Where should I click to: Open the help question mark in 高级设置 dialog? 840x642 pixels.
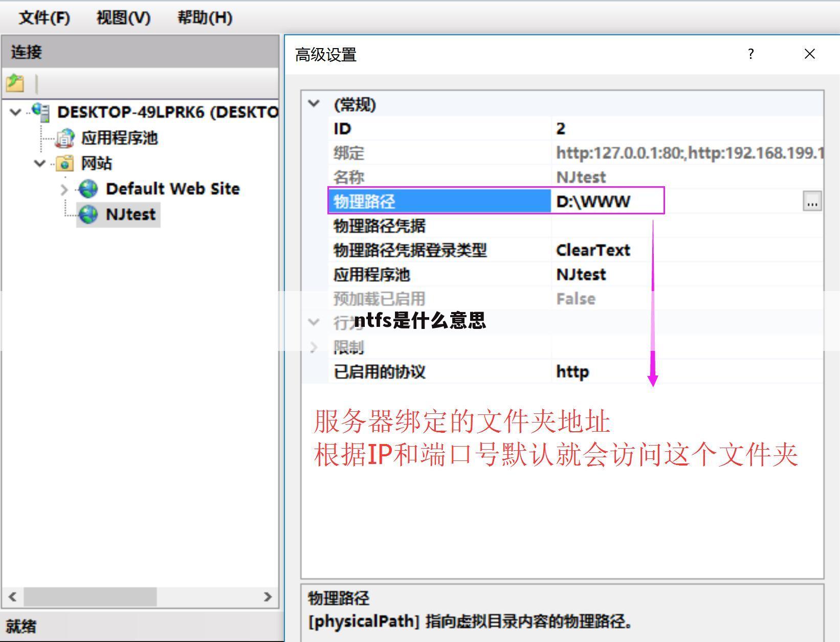(x=750, y=54)
